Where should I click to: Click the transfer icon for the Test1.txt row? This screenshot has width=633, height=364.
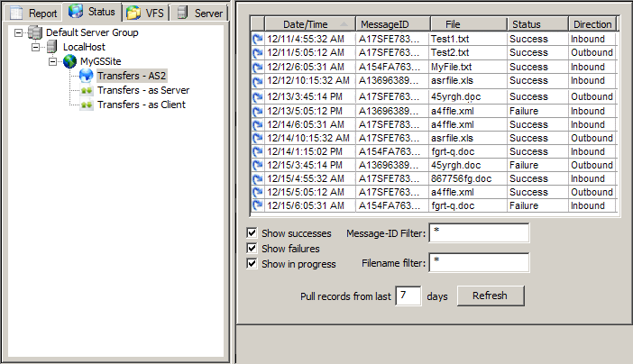pyautogui.click(x=257, y=40)
